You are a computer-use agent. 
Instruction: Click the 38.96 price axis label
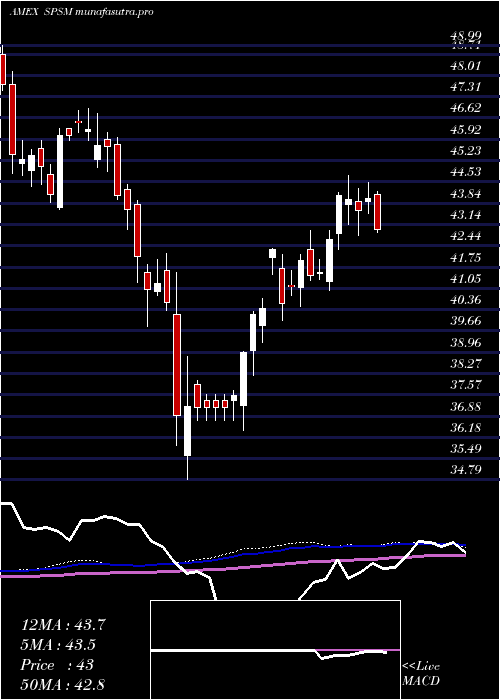coord(466,342)
